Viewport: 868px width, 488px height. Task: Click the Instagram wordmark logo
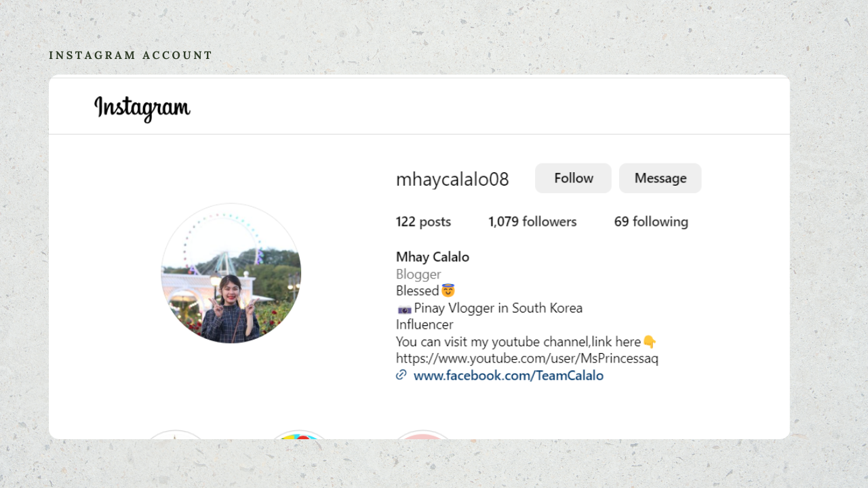click(142, 108)
